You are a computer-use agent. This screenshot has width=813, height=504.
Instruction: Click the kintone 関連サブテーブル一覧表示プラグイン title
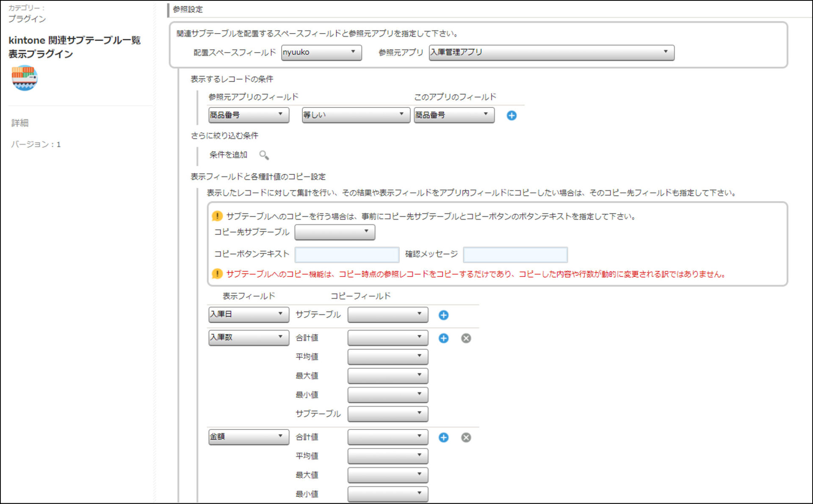(x=75, y=47)
